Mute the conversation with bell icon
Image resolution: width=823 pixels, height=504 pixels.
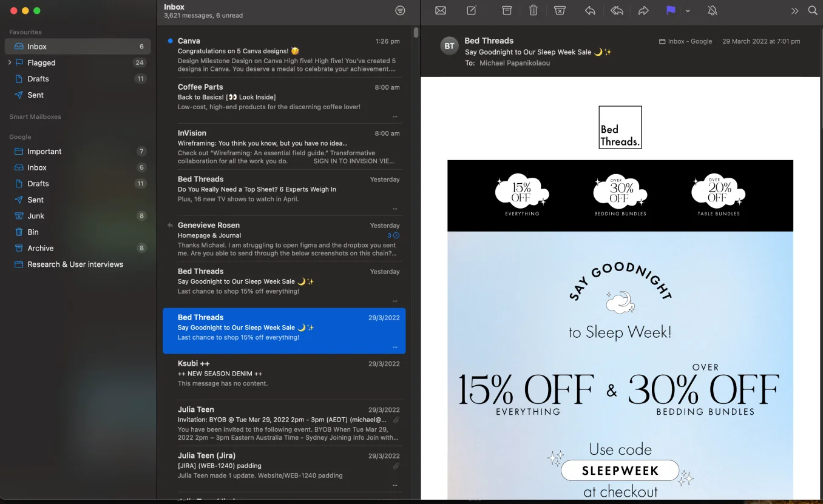(x=713, y=11)
